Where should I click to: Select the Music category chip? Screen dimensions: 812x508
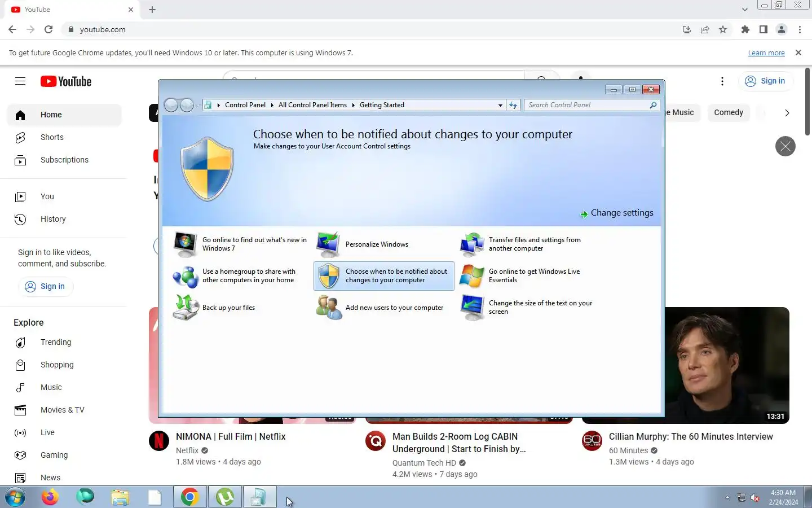point(681,112)
